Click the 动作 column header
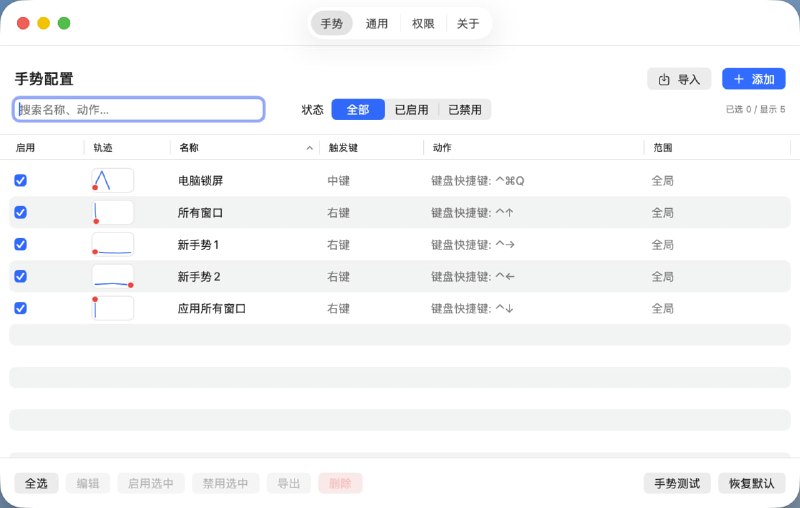800x508 pixels. (442, 147)
